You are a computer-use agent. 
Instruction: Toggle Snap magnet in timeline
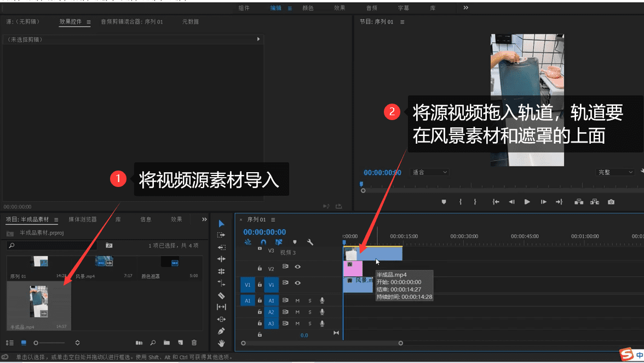coord(263,242)
